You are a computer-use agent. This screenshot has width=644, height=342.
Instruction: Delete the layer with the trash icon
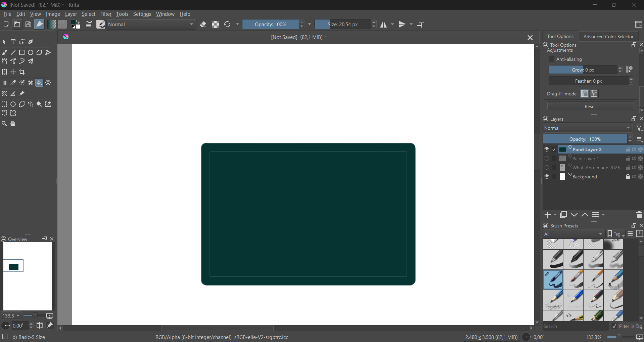639,215
